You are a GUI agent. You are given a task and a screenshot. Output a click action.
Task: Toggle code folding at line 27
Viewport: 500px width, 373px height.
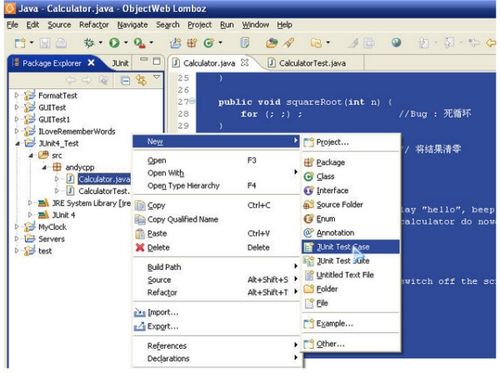click(192, 101)
